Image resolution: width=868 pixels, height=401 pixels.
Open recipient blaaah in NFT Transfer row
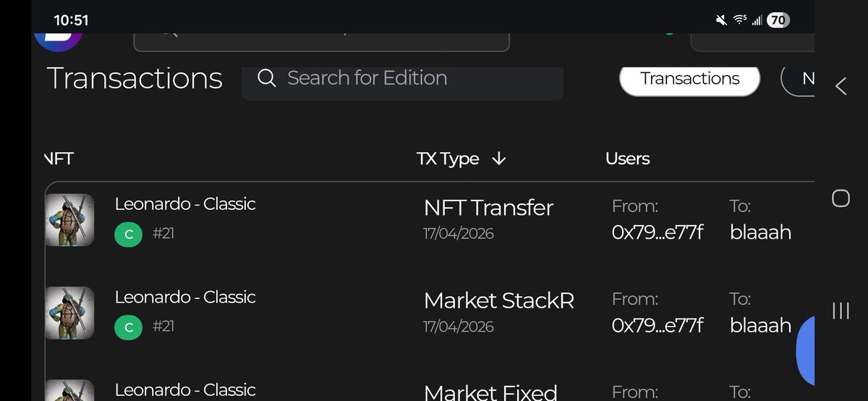click(761, 232)
